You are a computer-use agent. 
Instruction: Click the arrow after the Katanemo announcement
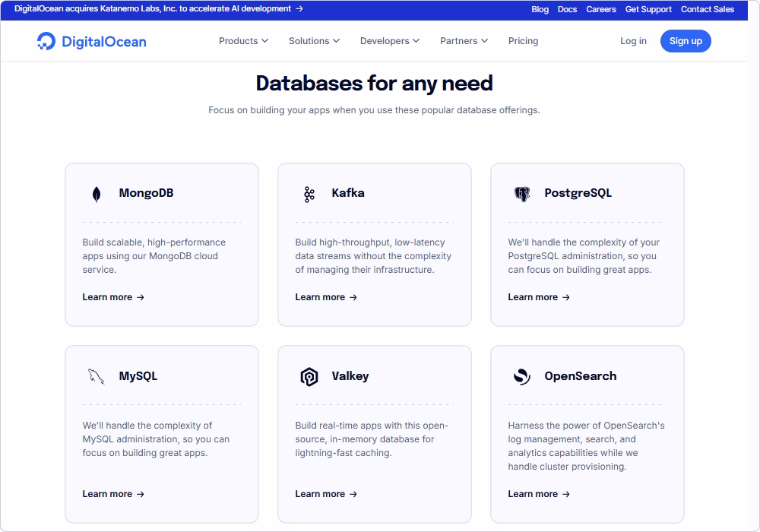point(299,8)
